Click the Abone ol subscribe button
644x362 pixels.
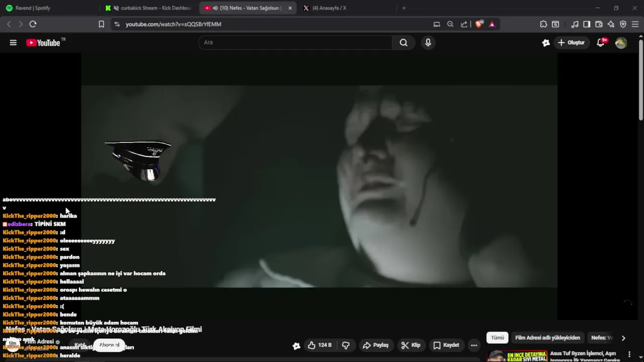109,345
